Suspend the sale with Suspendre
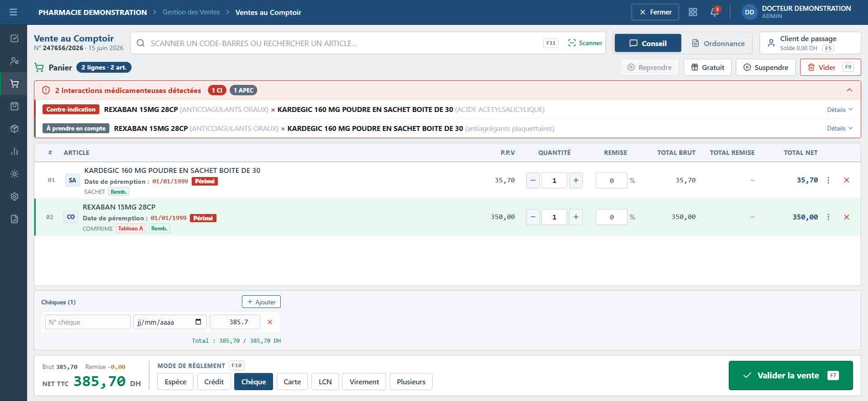The image size is (868, 401). [x=765, y=67]
